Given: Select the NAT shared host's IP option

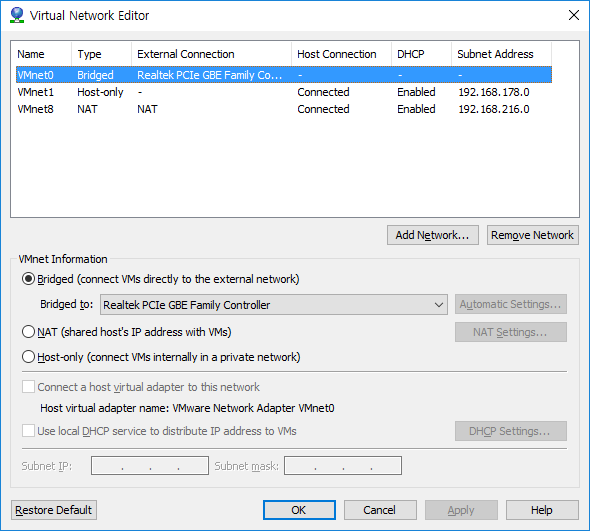Looking at the screenshot, I should point(29,332).
